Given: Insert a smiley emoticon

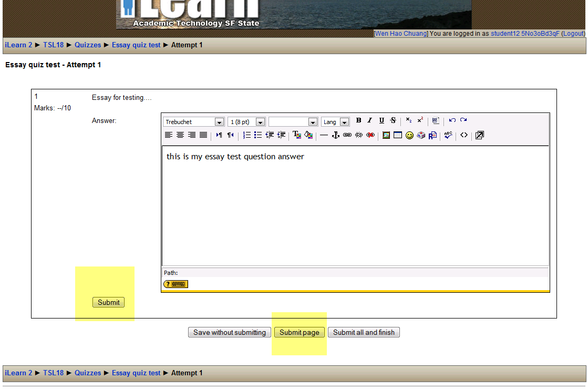Looking at the screenshot, I should (x=409, y=135).
